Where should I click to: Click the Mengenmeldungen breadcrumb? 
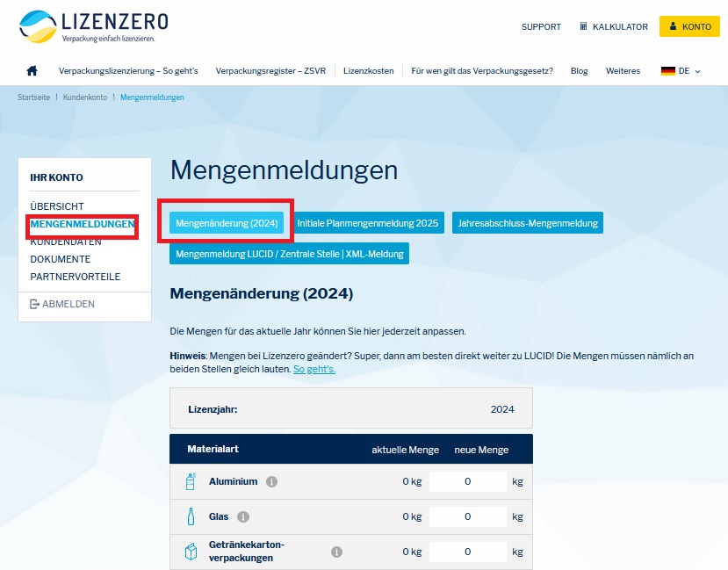(152, 97)
